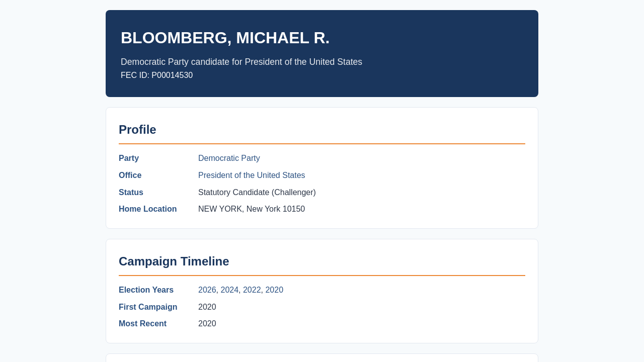The height and width of the screenshot is (362, 644).
Task: Click the FEC ID P00014530 text
Action: [x=156, y=75]
